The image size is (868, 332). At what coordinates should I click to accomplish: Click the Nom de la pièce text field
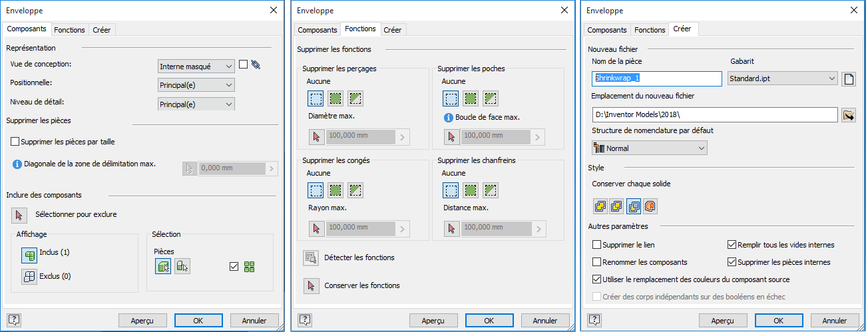click(656, 79)
